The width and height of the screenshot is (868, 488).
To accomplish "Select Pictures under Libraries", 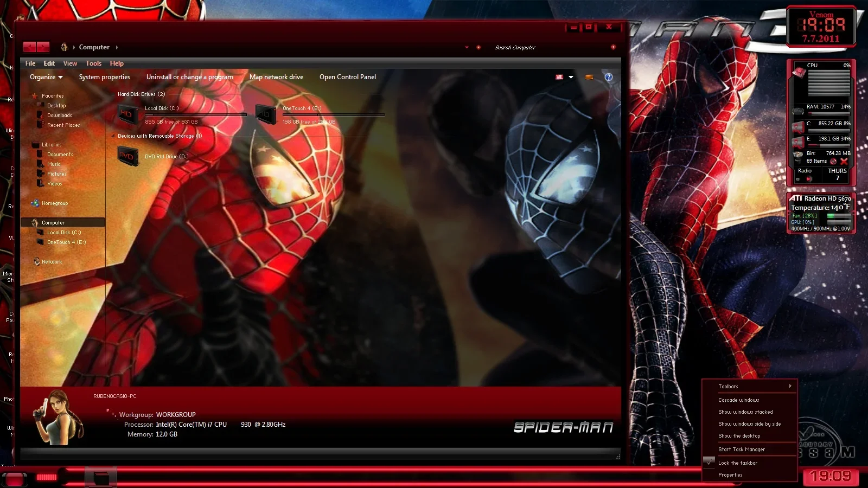I will pyautogui.click(x=57, y=174).
